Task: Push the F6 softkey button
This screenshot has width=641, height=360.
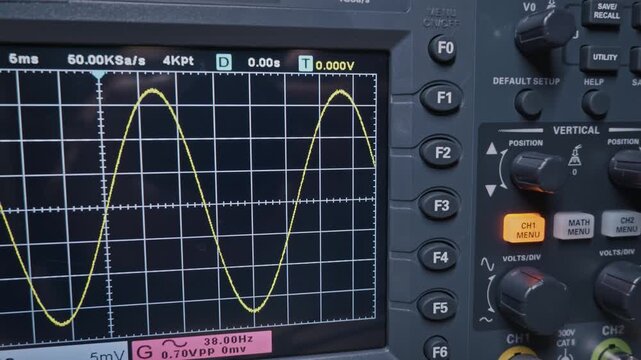Action: [x=437, y=350]
